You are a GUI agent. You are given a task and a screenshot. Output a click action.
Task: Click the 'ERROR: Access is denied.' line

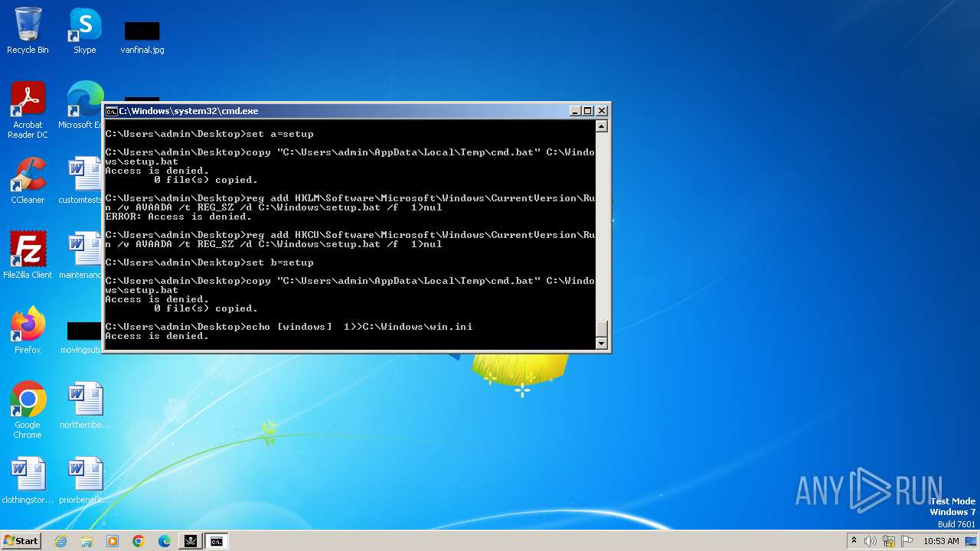click(x=178, y=217)
